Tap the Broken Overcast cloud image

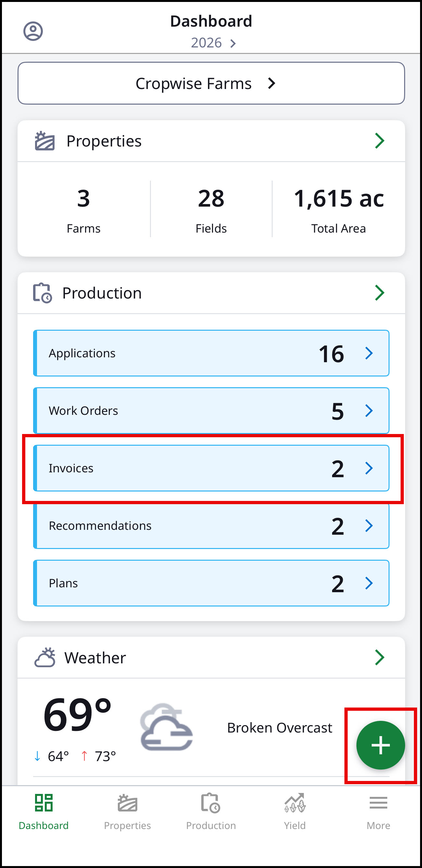166,727
